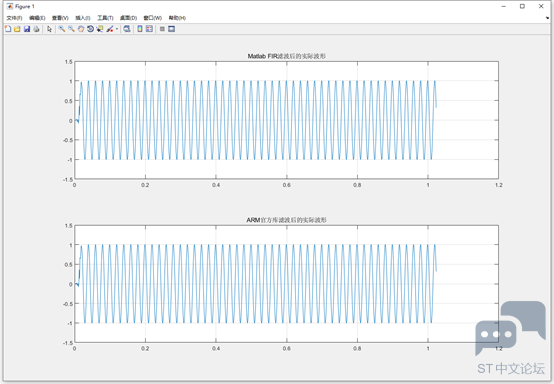
Task: Print the figure using printer icon
Action: (x=36, y=29)
